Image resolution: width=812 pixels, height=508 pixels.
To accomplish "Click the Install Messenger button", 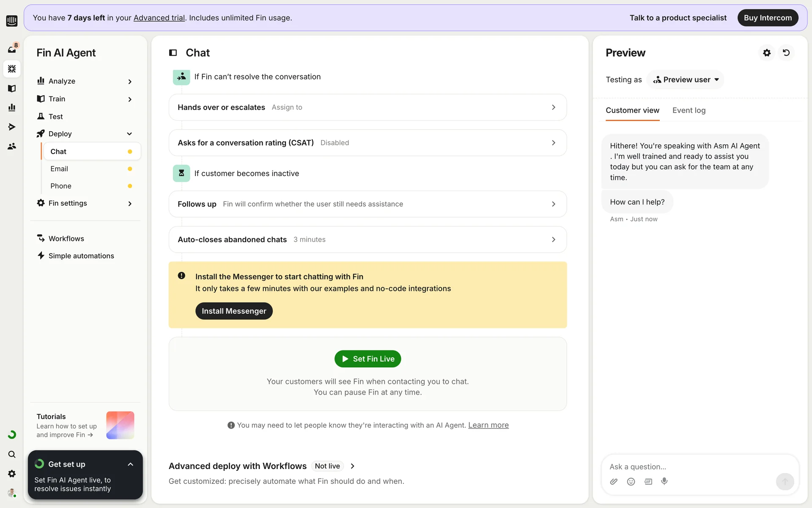I will 234,311.
